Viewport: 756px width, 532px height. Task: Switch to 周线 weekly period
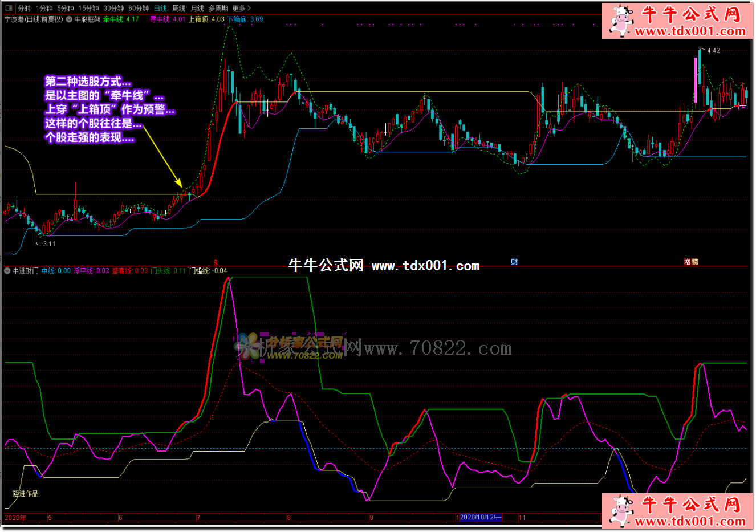tap(179, 8)
